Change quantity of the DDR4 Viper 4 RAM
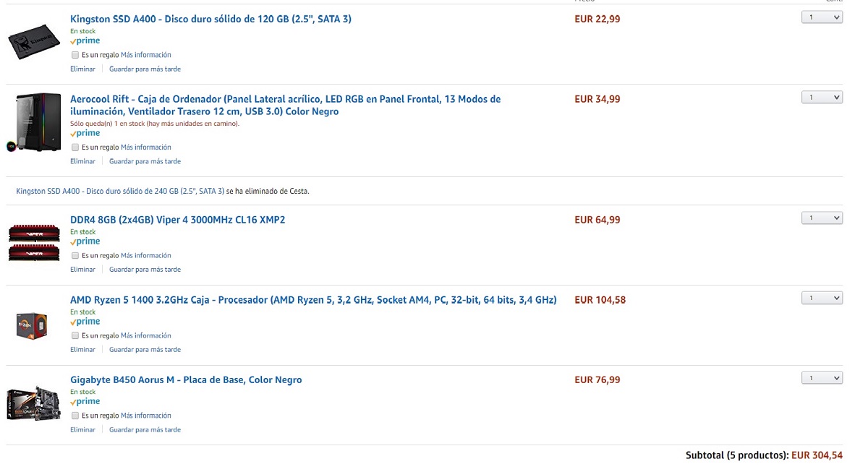 click(822, 218)
